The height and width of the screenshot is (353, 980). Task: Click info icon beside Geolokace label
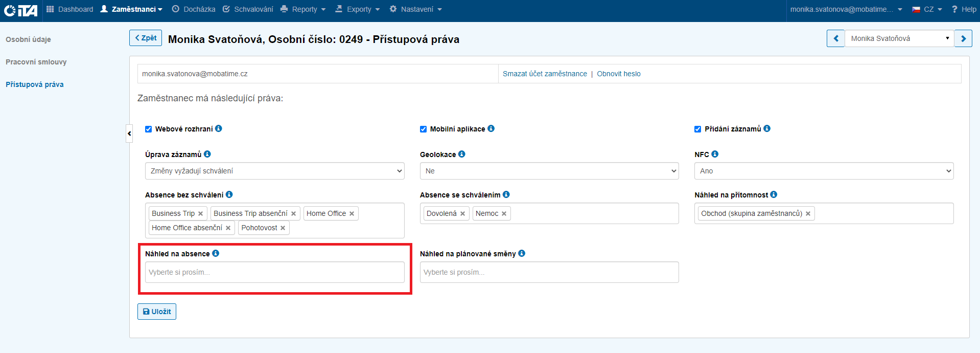point(462,154)
